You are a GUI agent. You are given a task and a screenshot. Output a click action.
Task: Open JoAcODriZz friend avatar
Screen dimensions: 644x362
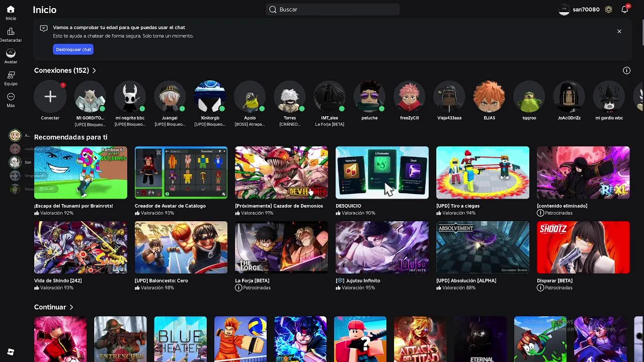[x=569, y=97]
